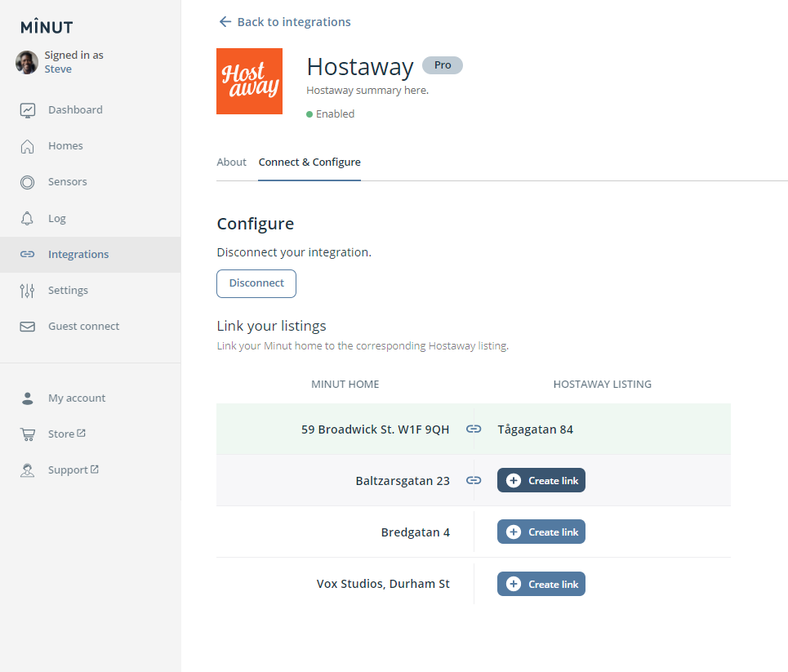Click plus icon in Vox Studios button
The image size is (788, 672).
[x=513, y=584]
